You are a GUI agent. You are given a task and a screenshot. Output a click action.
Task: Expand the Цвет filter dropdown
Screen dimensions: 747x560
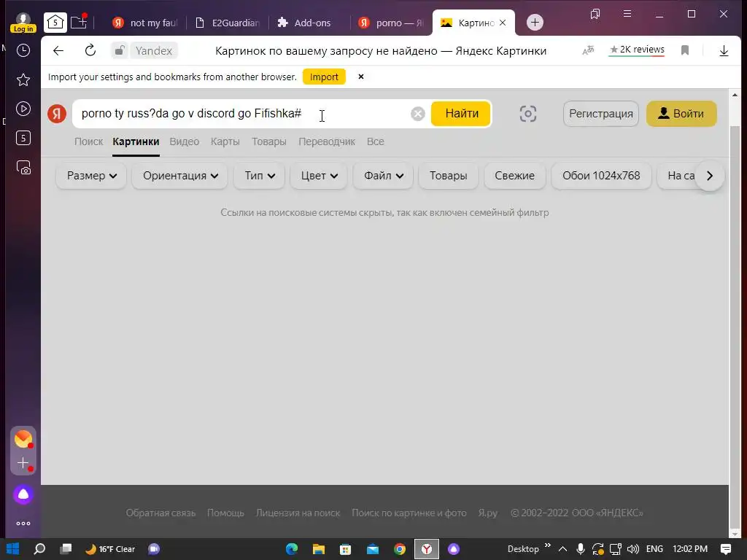coord(319,176)
